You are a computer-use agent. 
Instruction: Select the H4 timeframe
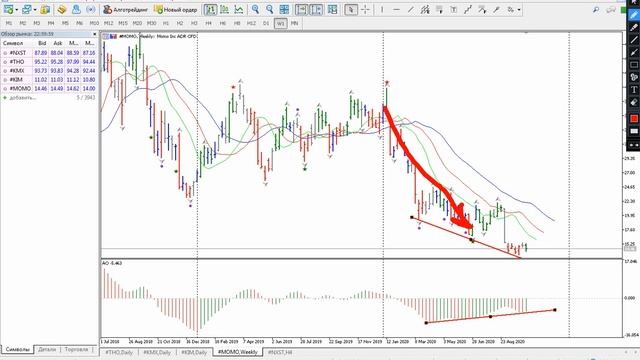click(209, 23)
